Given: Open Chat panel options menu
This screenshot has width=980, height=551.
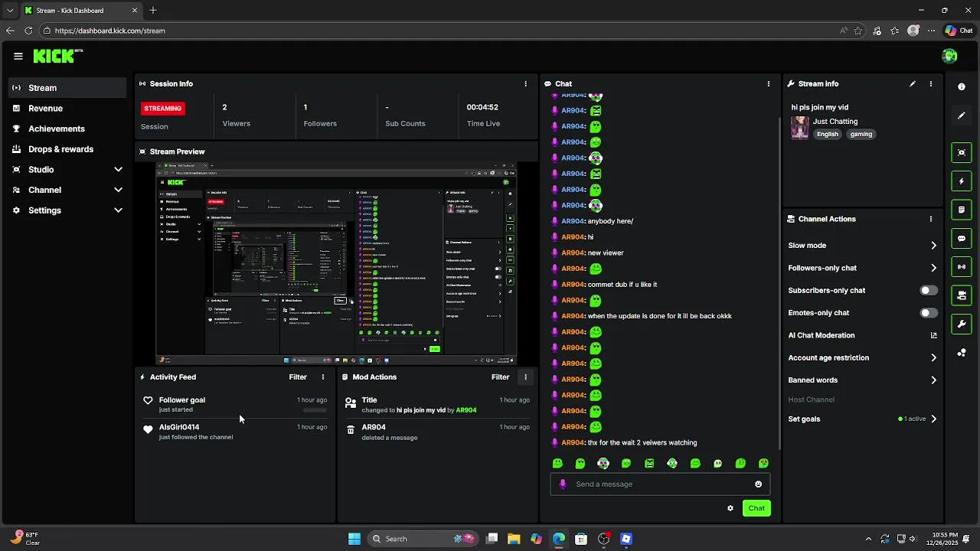Looking at the screenshot, I should (769, 83).
